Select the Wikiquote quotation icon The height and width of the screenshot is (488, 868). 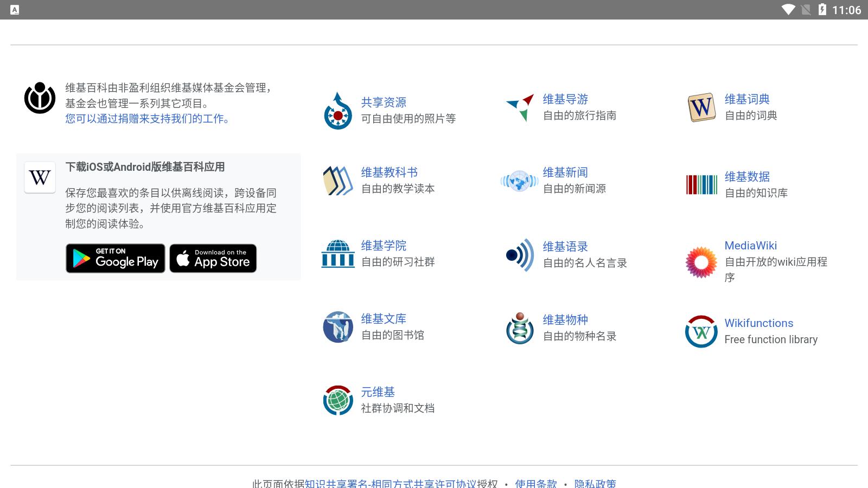[519, 254]
